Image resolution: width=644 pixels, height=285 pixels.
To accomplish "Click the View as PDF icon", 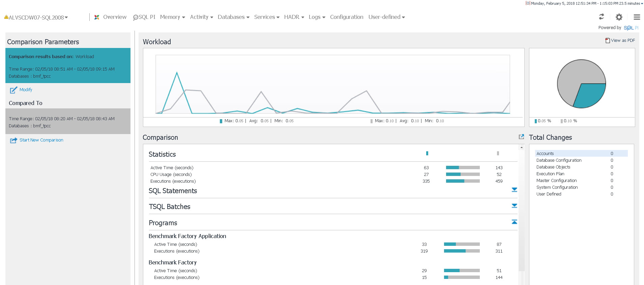I will [x=608, y=41].
